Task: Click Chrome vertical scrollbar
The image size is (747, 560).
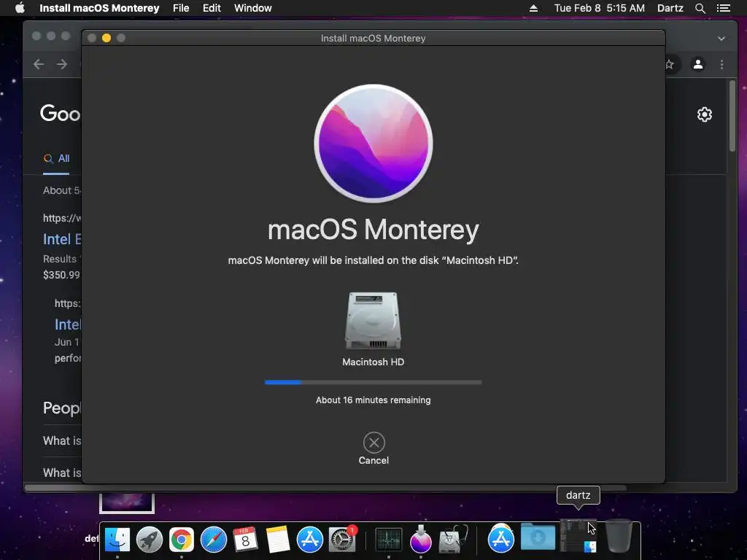Action: [x=732, y=116]
